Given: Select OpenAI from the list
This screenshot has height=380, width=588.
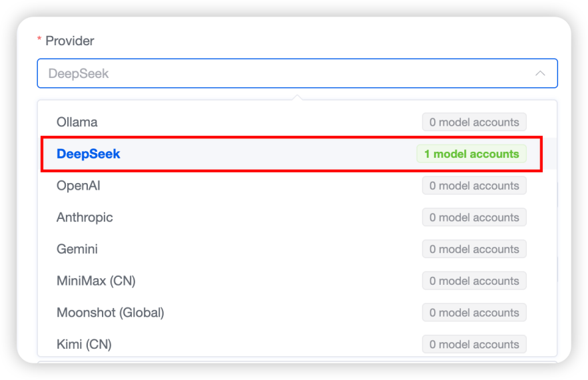Looking at the screenshot, I should click(x=79, y=186).
